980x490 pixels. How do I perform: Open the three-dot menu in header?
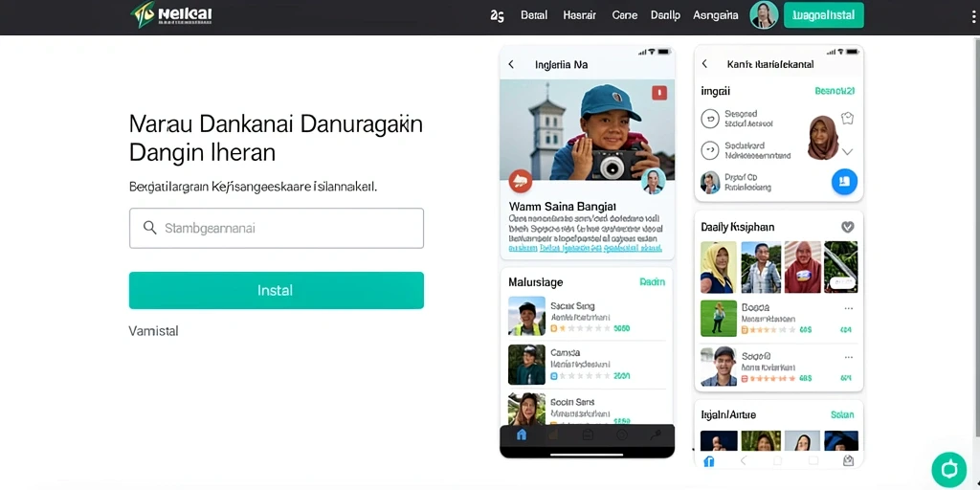coord(973,16)
